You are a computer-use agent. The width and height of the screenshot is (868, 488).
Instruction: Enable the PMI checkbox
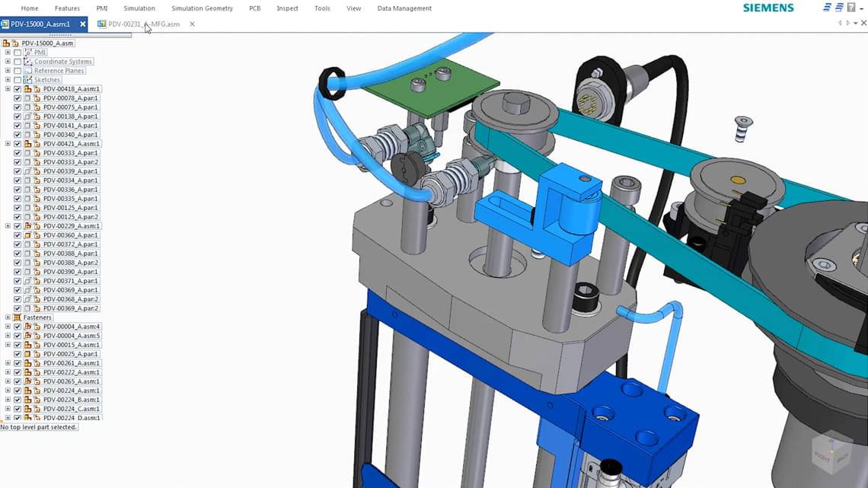[18, 52]
